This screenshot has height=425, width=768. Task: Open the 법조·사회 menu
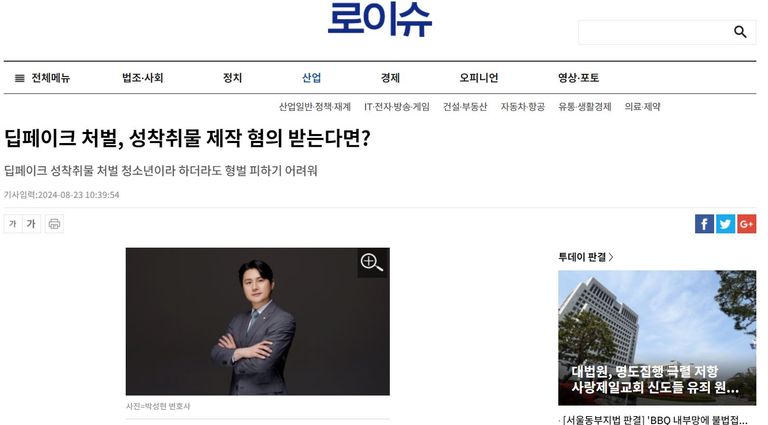(143, 78)
